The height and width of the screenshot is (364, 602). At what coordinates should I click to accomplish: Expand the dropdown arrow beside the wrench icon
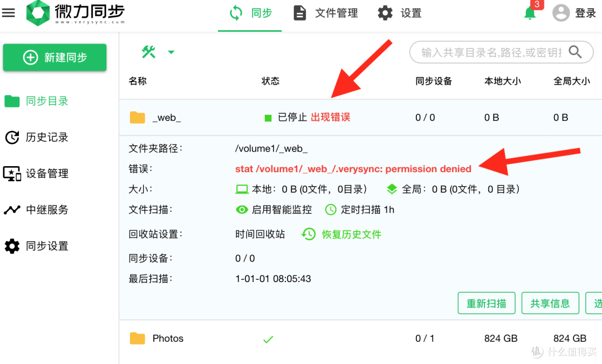pos(171,51)
